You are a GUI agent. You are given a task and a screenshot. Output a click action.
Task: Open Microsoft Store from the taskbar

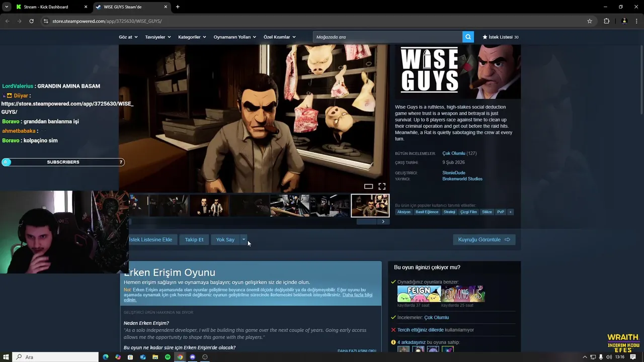point(130,357)
